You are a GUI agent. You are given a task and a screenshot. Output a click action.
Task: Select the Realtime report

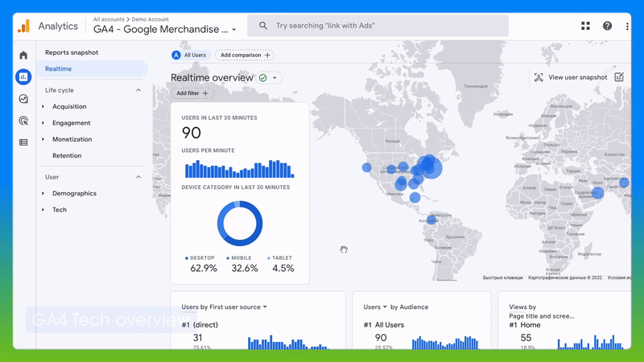click(x=92, y=69)
